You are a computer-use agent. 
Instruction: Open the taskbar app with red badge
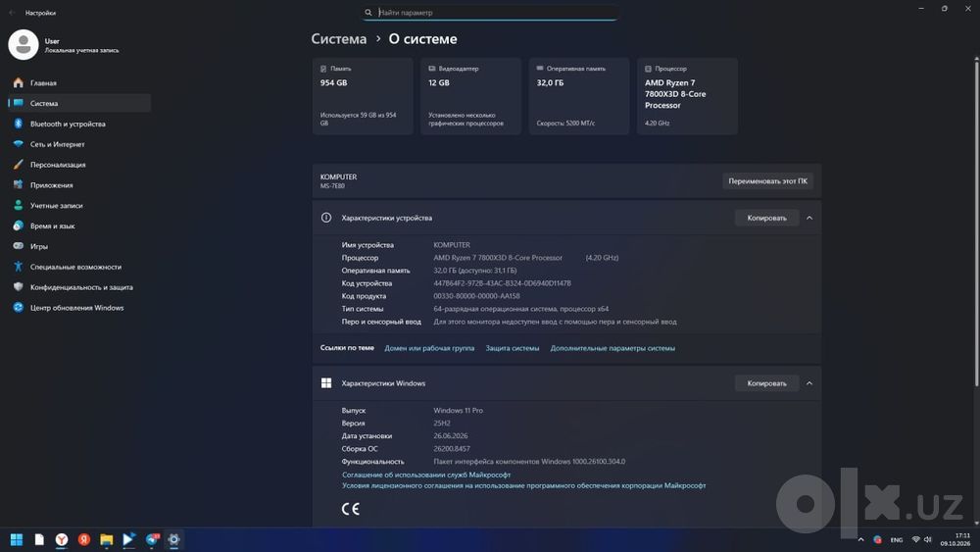[x=152, y=539]
